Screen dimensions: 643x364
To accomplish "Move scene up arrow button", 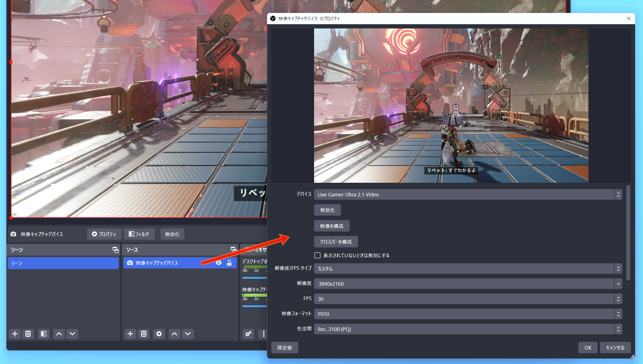I will click(x=59, y=334).
